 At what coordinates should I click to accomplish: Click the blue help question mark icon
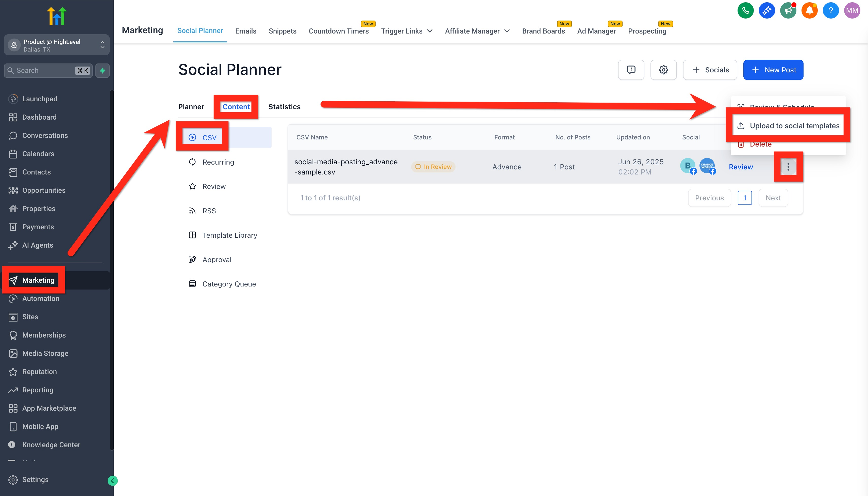tap(830, 11)
